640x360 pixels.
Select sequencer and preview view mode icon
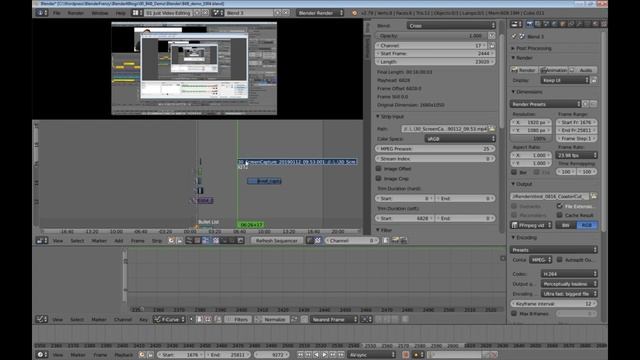click(x=206, y=241)
